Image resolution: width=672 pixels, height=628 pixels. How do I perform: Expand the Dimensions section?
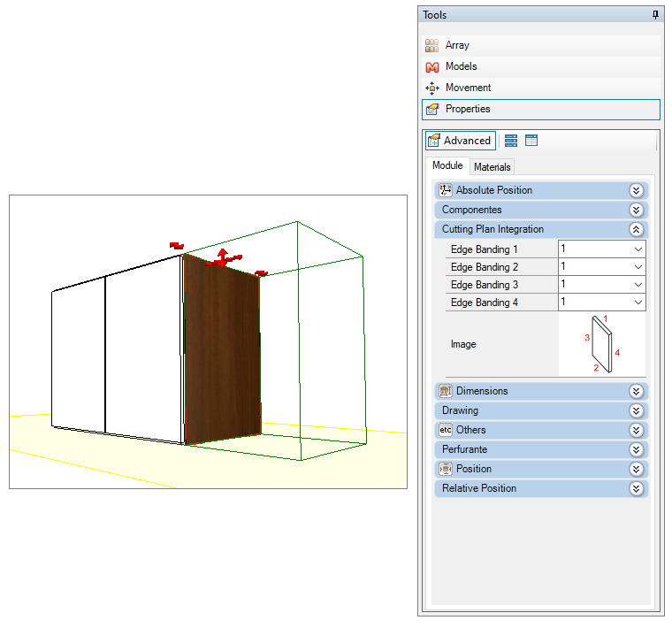pyautogui.click(x=636, y=391)
